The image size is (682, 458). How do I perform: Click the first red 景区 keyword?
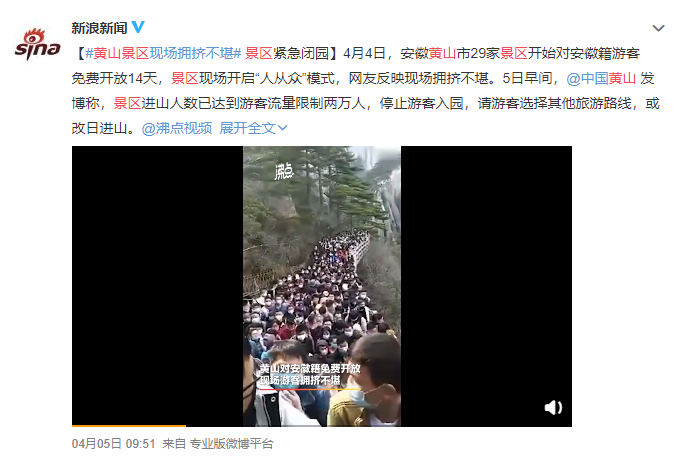click(135, 53)
